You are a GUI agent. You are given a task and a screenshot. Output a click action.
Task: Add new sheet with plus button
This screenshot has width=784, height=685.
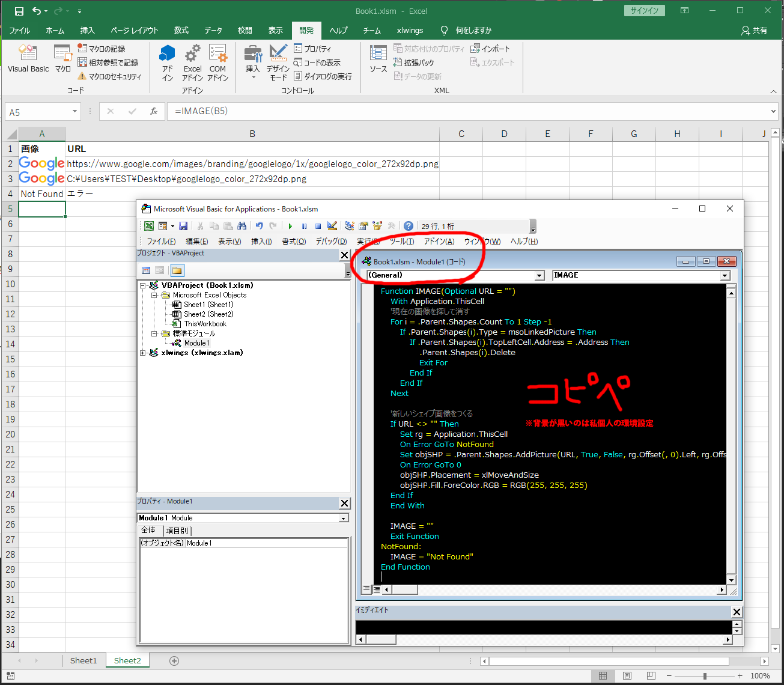(x=174, y=661)
